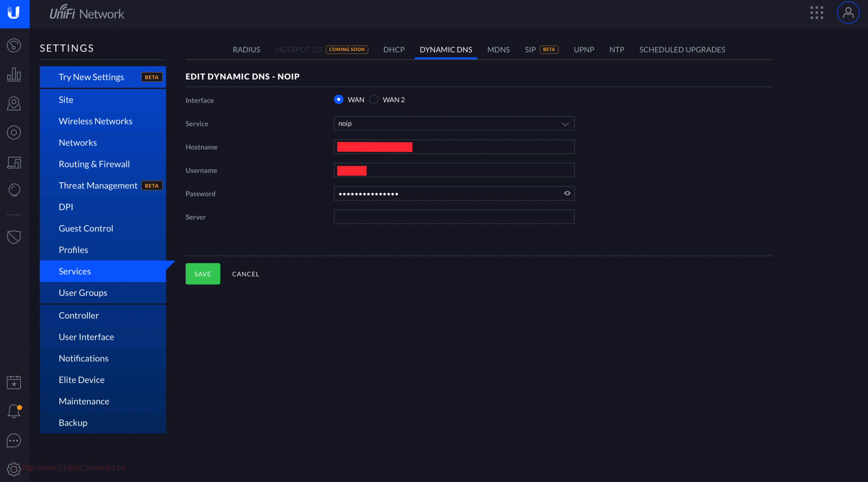Focus the Password input field

point(454,193)
